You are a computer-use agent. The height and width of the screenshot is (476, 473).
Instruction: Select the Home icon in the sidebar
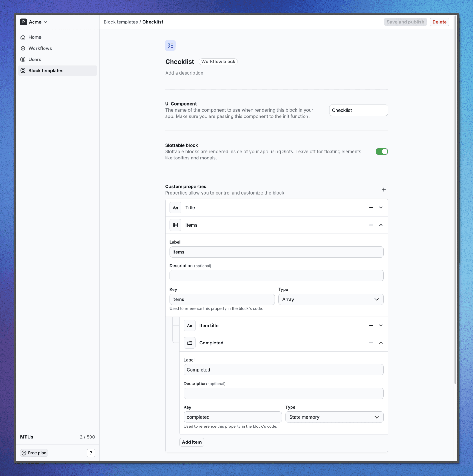(x=23, y=37)
